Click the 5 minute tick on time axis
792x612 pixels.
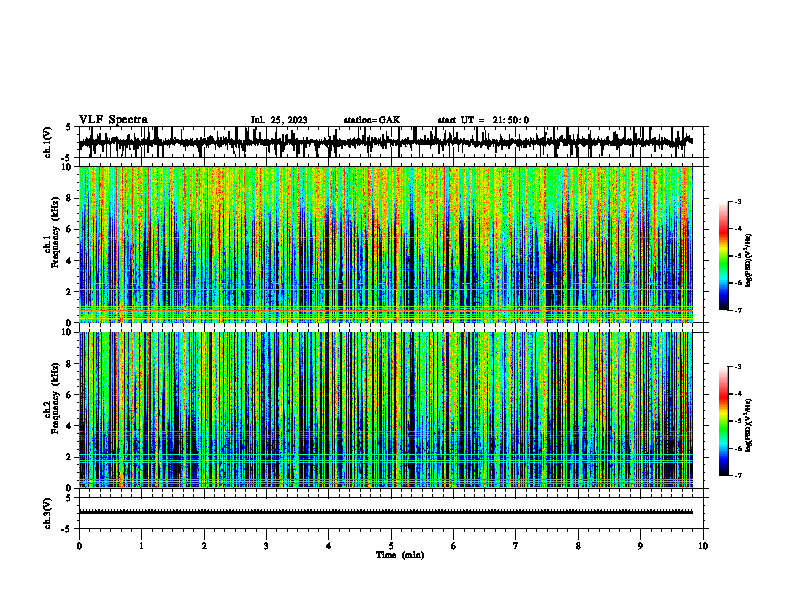click(x=391, y=546)
